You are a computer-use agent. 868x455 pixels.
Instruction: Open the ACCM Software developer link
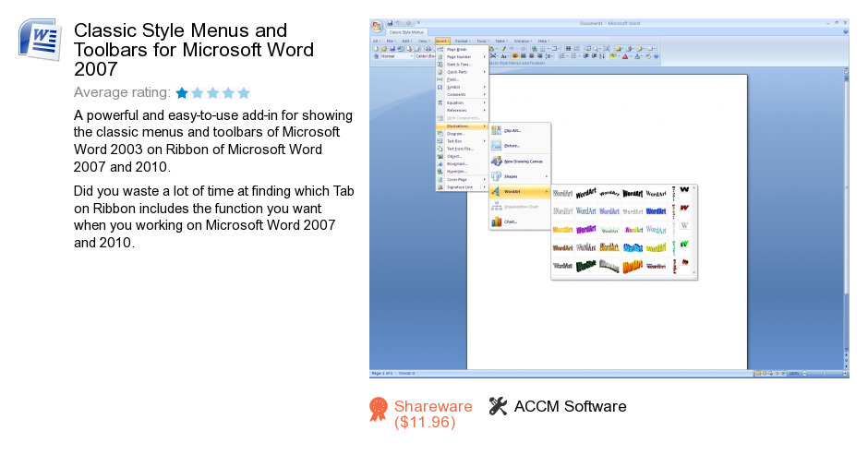[570, 406]
